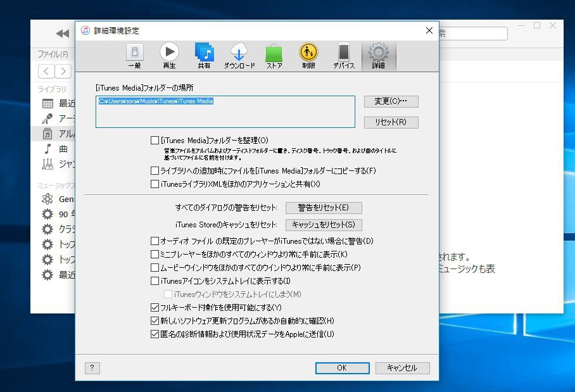Enable warning when iTunes isn't default audio player
Image resolution: width=575 pixels, height=392 pixels.
click(155, 241)
